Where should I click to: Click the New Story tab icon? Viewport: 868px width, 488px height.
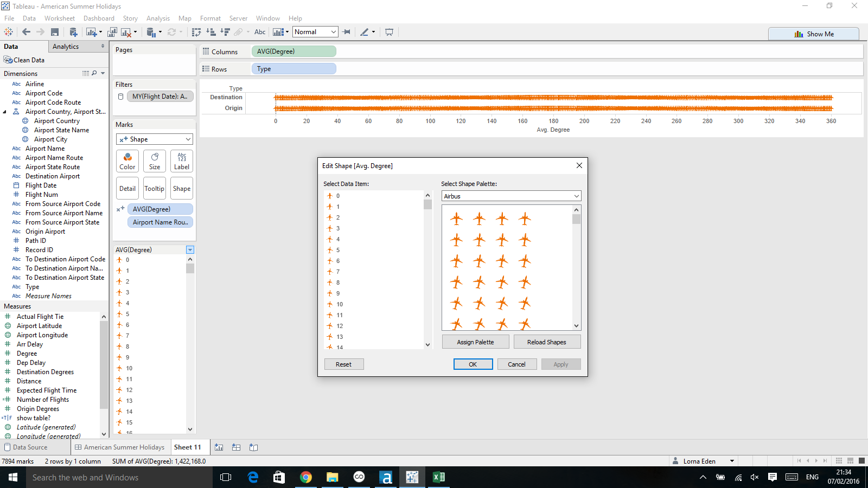(x=253, y=447)
